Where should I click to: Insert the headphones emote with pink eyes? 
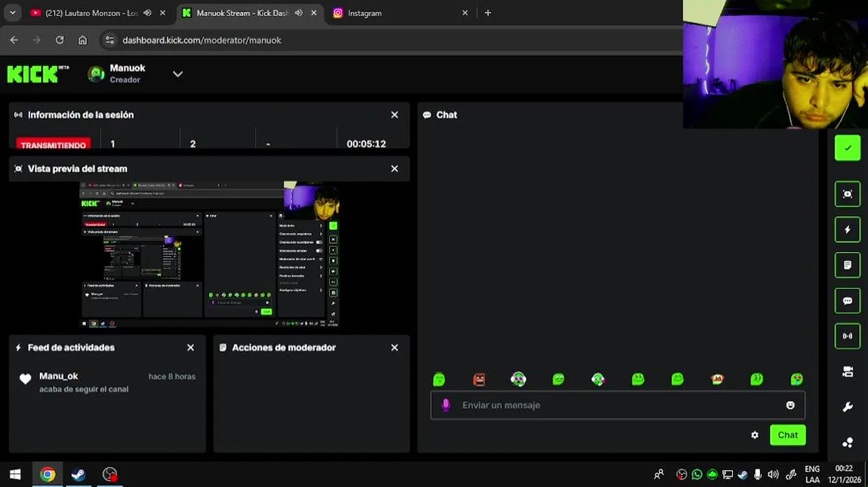518,379
